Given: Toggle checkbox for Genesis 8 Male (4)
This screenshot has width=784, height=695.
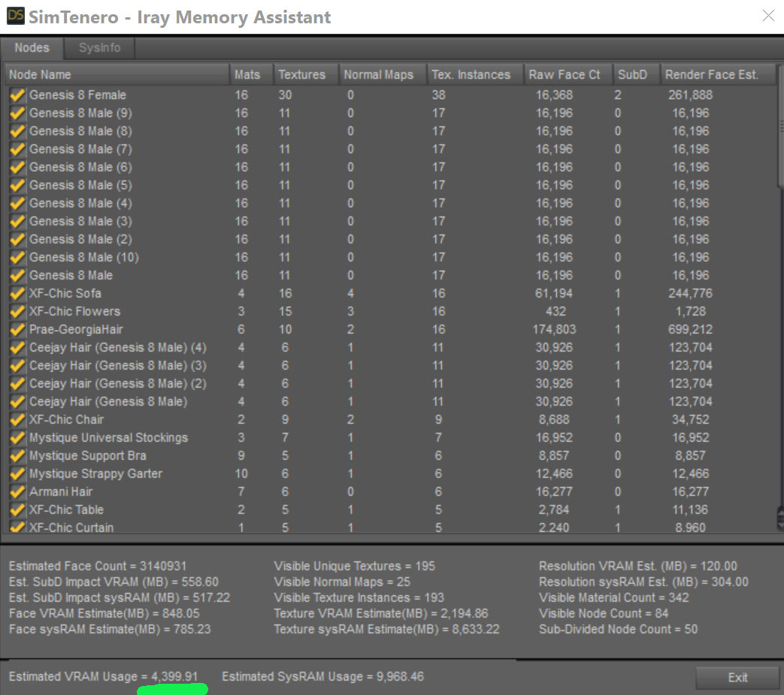Looking at the screenshot, I should coord(17,204).
